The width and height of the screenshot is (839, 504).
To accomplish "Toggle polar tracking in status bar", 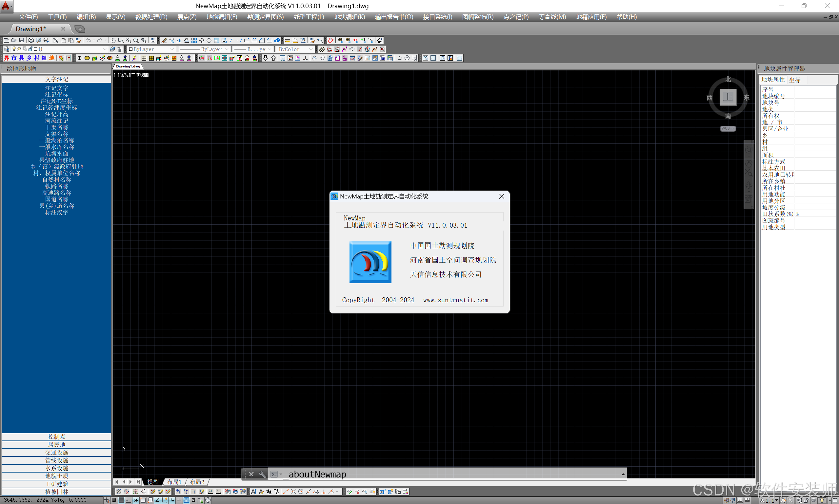I will [136, 500].
